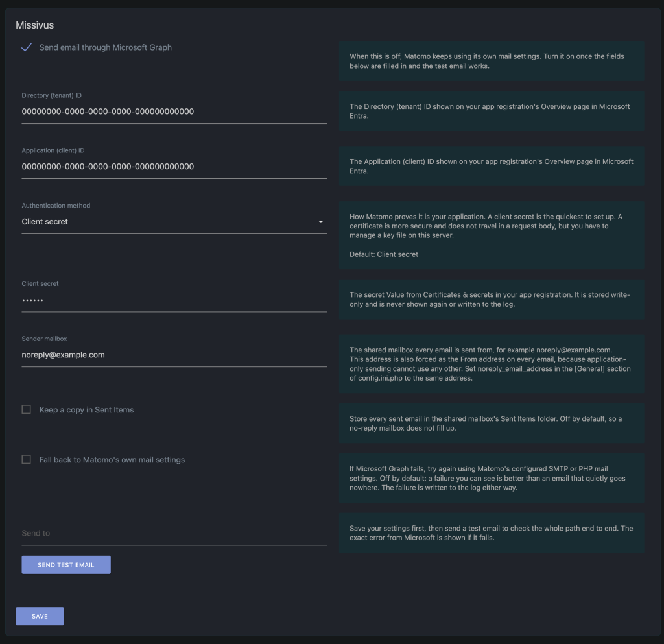This screenshot has width=664, height=644.
Task: Click the Send Test Email button
Action: [66, 565]
